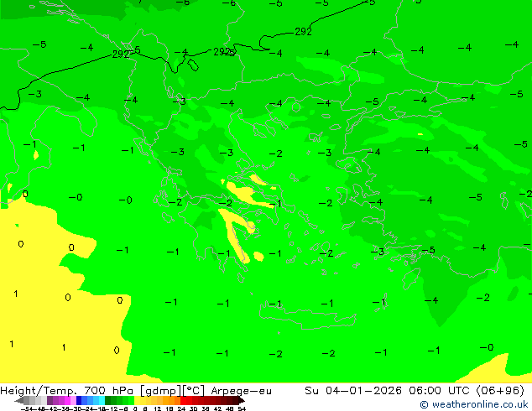Click the '-30' label on the color scale
The height and width of the screenshot is (411, 532).
76,408
